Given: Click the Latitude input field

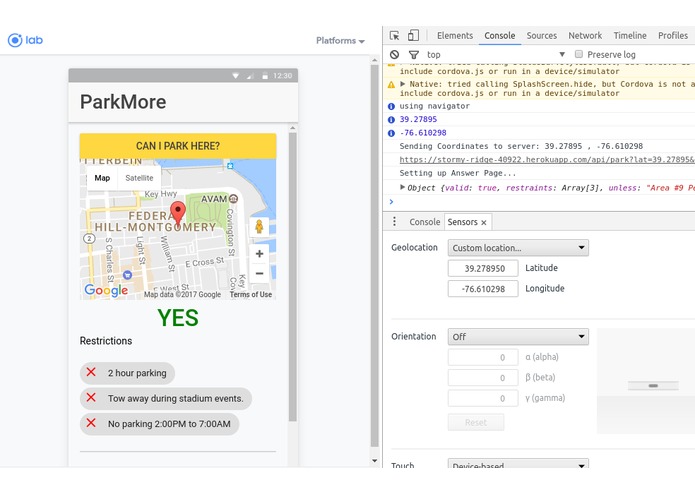Looking at the screenshot, I should click(483, 268).
